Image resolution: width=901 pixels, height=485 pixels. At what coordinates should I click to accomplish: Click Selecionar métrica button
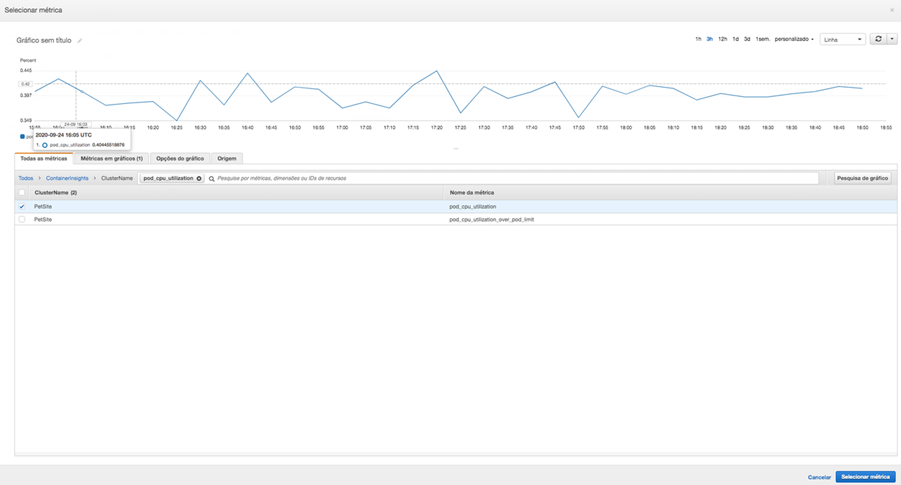865,477
